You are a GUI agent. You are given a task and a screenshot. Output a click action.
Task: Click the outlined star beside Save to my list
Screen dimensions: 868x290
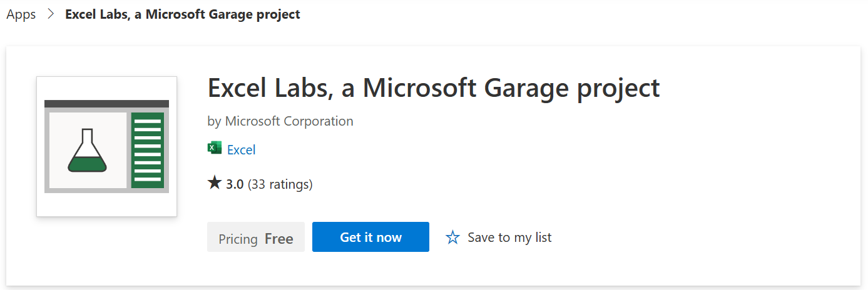click(452, 237)
